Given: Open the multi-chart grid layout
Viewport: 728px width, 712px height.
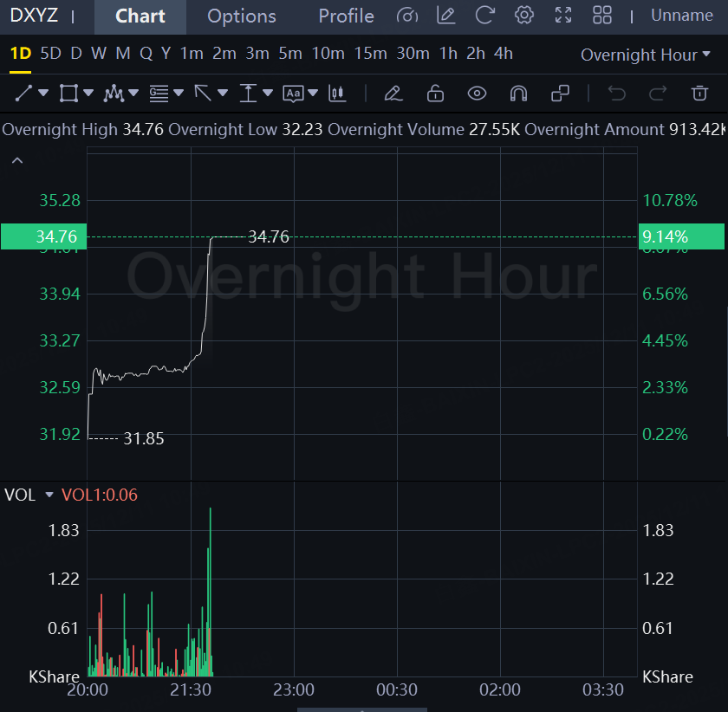Looking at the screenshot, I should point(601,16).
